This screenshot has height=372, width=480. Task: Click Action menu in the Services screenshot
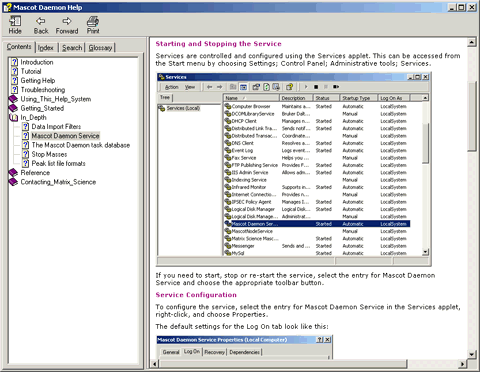point(172,87)
